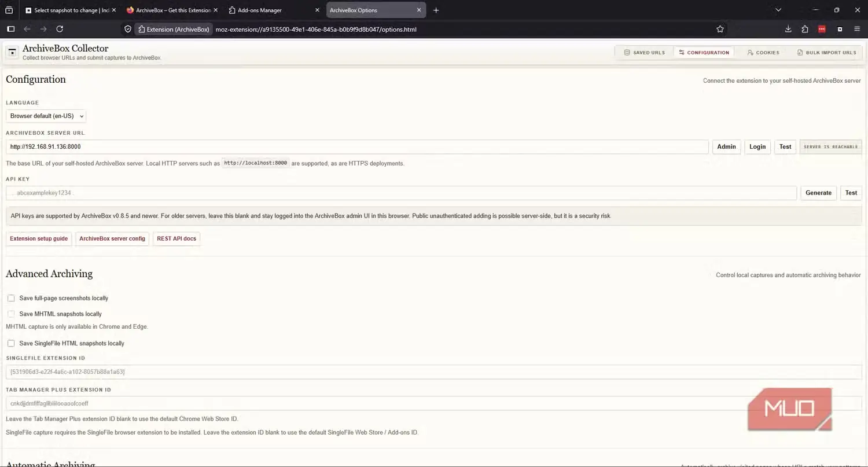
Task: Open the REST API docs link
Action: (176, 238)
